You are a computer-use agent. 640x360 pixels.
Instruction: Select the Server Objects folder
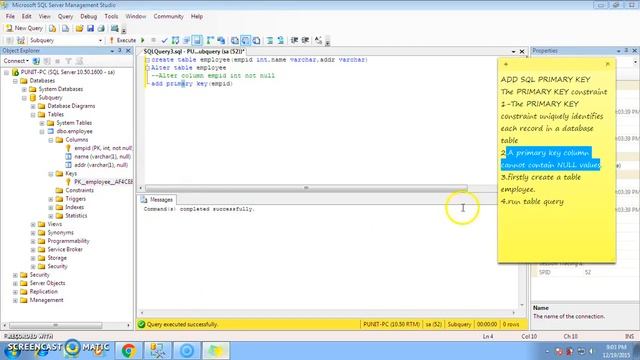tap(43, 283)
